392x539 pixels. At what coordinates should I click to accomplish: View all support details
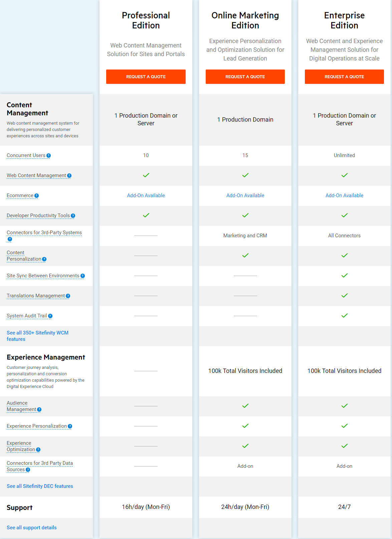[x=31, y=527]
